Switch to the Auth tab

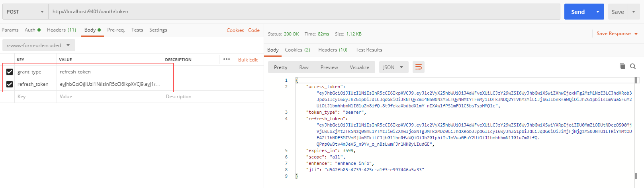pos(32,30)
